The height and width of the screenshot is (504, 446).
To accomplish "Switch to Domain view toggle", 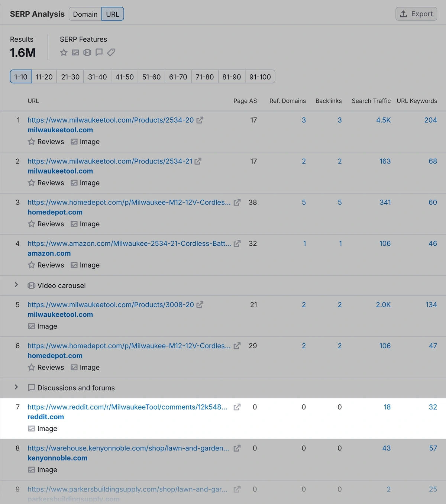I will click(85, 14).
